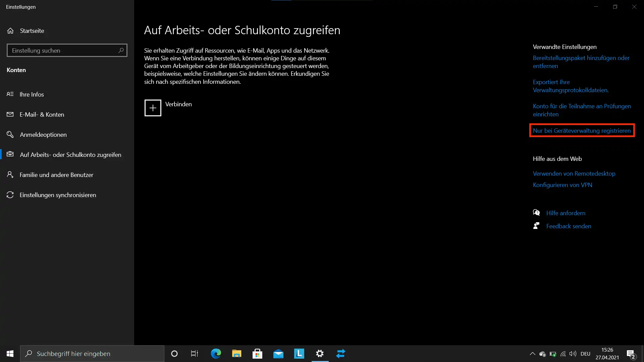Click the Familie und andere Benutzer icon
644x362 pixels.
click(x=10, y=175)
